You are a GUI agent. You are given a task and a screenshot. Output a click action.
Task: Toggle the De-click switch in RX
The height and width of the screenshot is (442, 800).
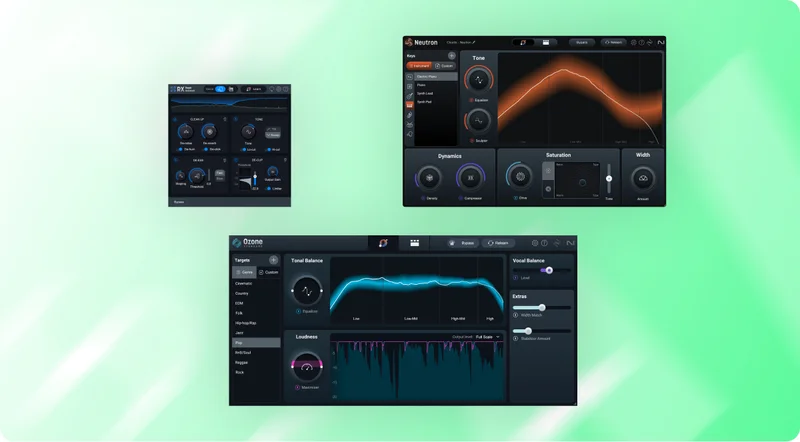pyautogui.click(x=206, y=150)
